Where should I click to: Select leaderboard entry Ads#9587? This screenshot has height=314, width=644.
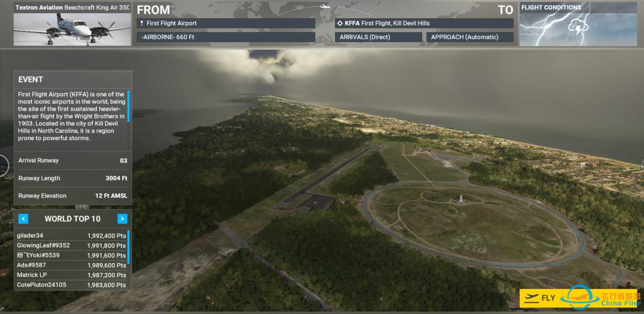tap(71, 265)
